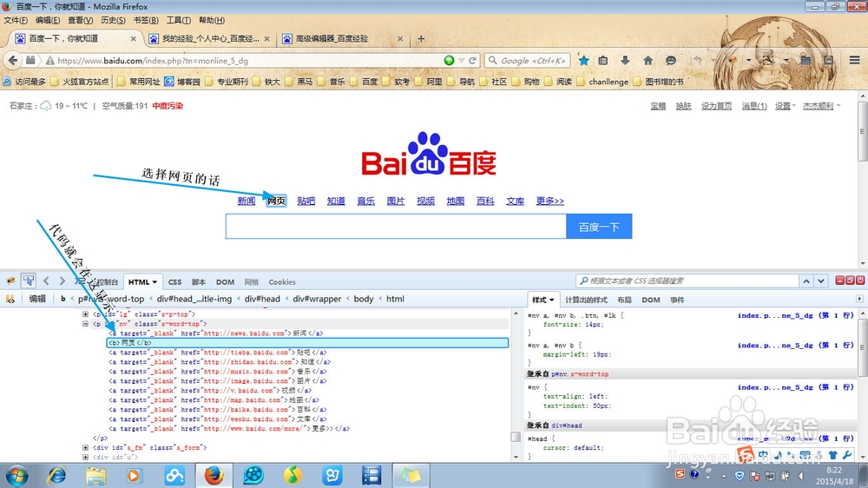Viewport: 868px width, 488px height.
Task: Switch to 布局 side panel tab
Action: point(624,300)
